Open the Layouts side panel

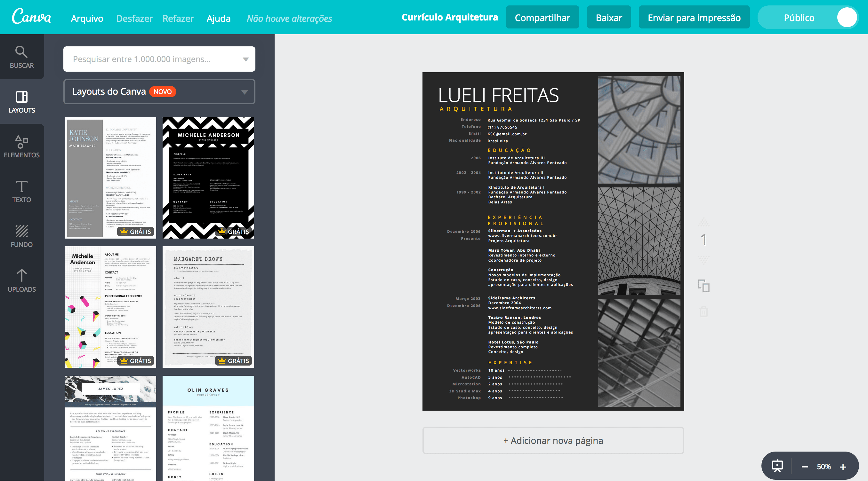21,102
